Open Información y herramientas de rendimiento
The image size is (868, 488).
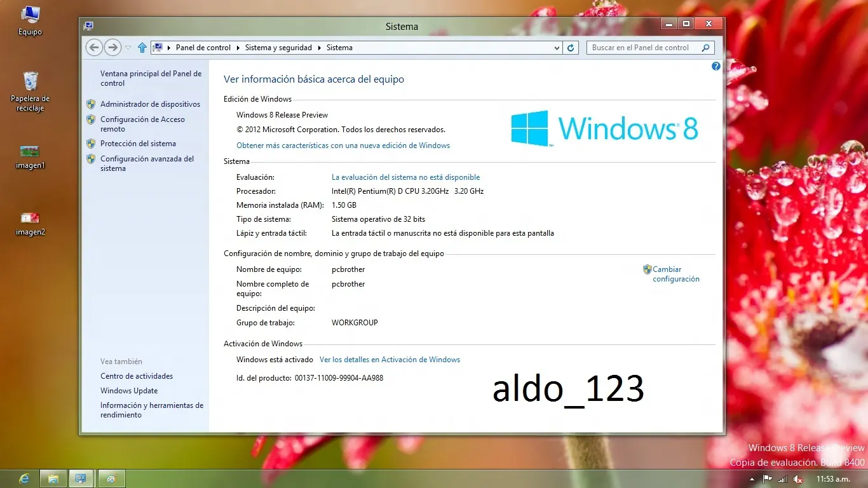click(x=152, y=410)
